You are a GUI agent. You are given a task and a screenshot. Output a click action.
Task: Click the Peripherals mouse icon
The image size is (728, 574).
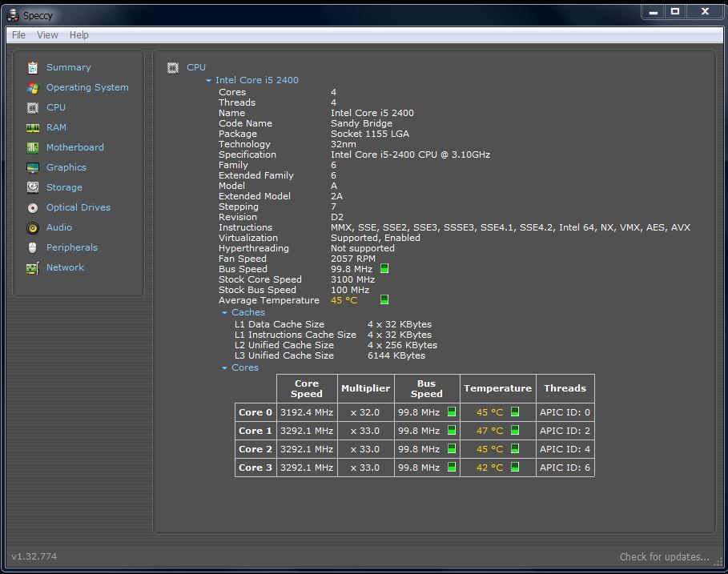33,248
